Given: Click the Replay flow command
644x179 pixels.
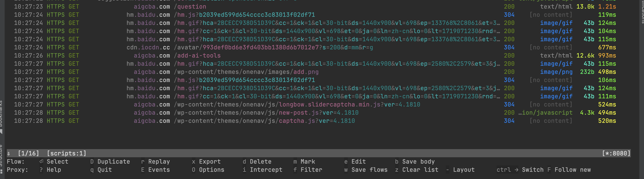Looking at the screenshot, I should click(x=159, y=162).
